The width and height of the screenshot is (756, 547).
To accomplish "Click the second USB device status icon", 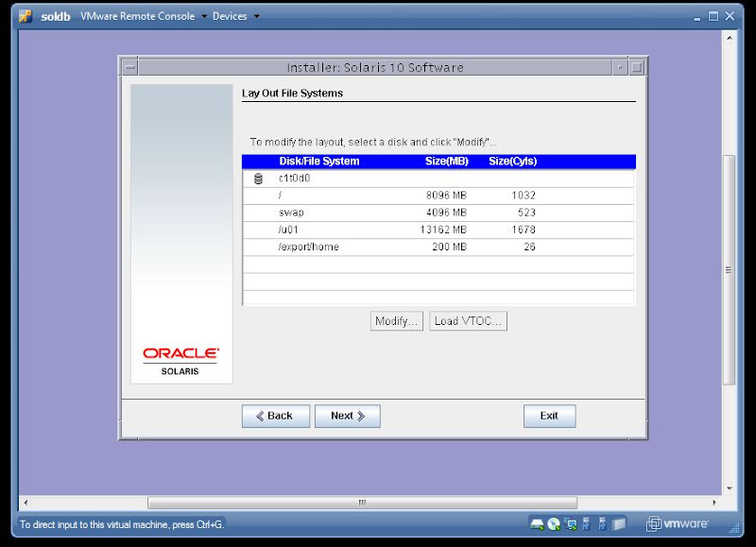I will pos(602,524).
